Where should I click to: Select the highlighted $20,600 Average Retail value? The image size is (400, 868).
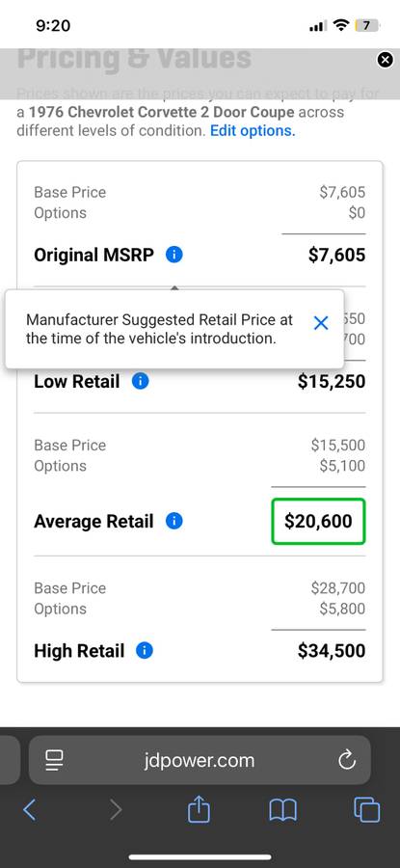[x=318, y=521]
